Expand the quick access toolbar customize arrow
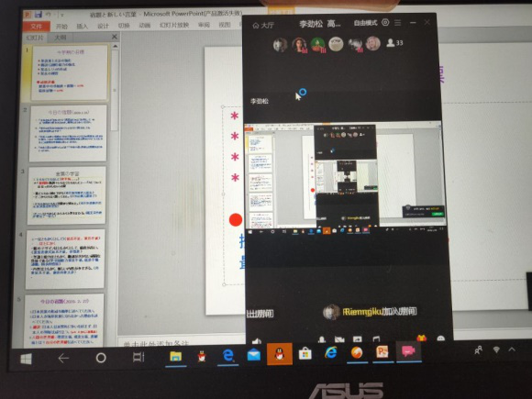Viewport: 532px width, 399px height. point(62,15)
